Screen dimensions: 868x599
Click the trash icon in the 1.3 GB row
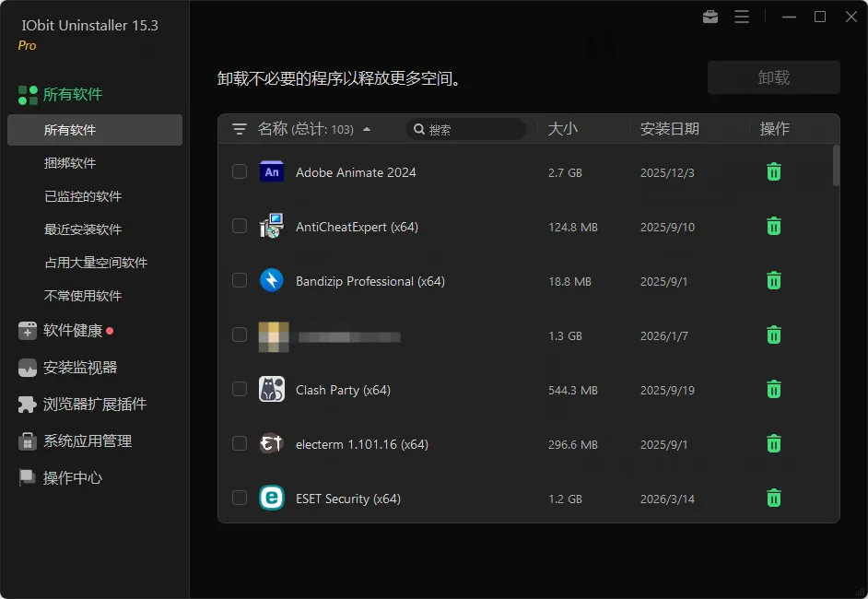tap(773, 335)
